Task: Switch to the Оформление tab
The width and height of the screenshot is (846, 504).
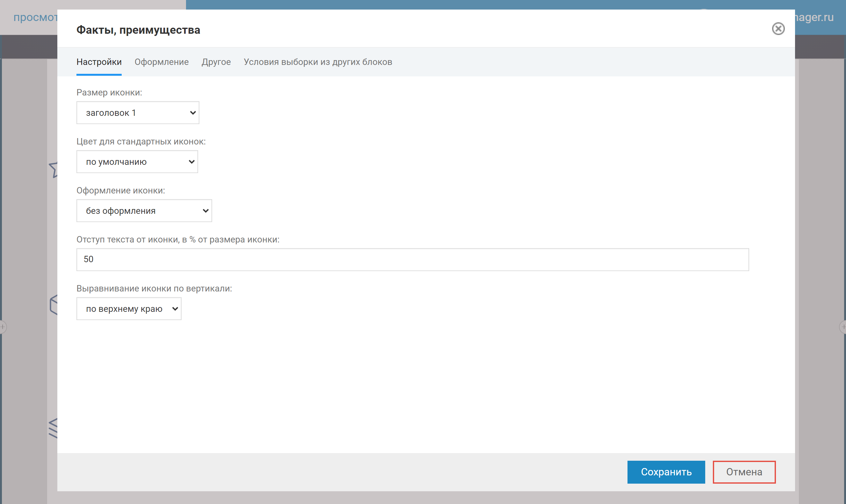Action: pyautogui.click(x=161, y=62)
